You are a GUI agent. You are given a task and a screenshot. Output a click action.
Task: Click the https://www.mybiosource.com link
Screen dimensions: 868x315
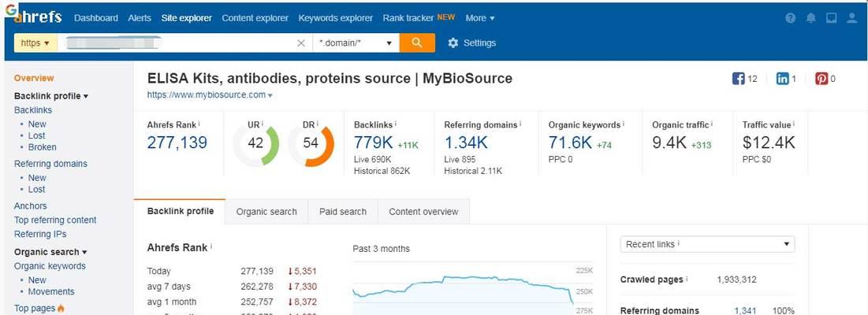(x=206, y=95)
